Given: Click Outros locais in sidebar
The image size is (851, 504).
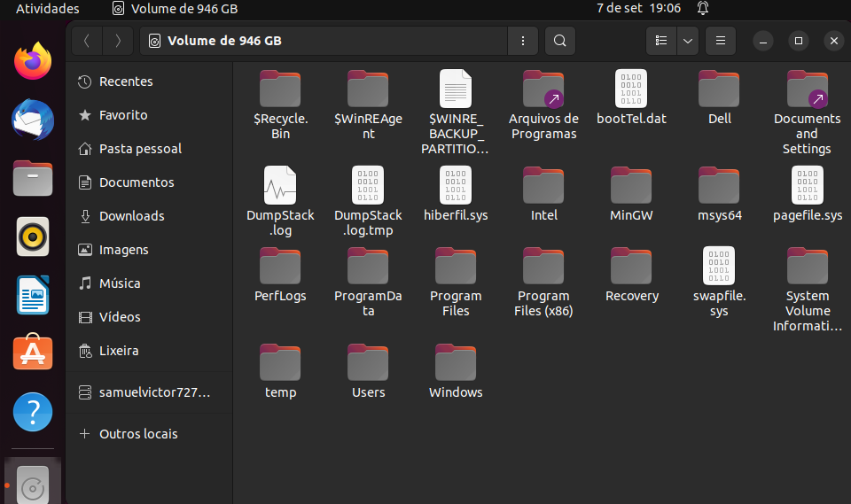Looking at the screenshot, I should [x=149, y=434].
